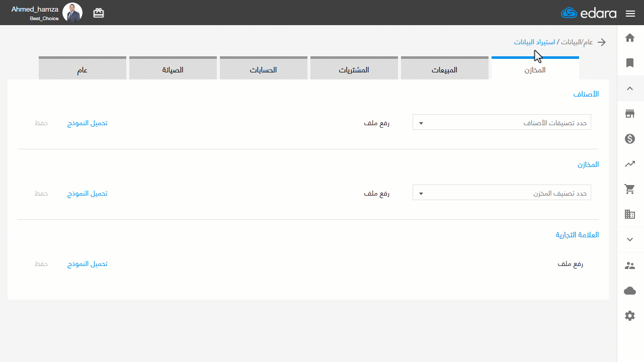The height and width of the screenshot is (362, 644).
Task: Open the حدد تصنيف المخزن dropdown
Action: coord(502,193)
